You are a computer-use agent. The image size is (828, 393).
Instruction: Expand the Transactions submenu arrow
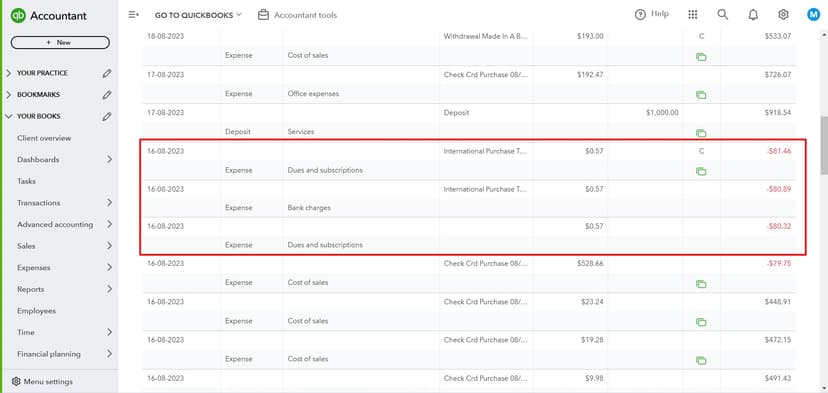pyautogui.click(x=109, y=203)
